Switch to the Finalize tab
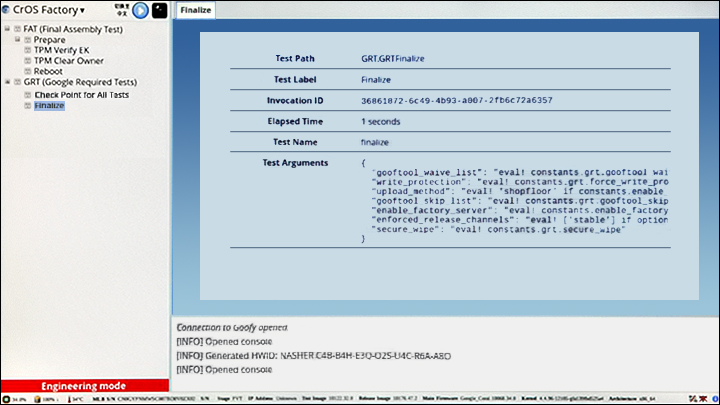Viewport: 720px width, 405px height. (x=195, y=10)
